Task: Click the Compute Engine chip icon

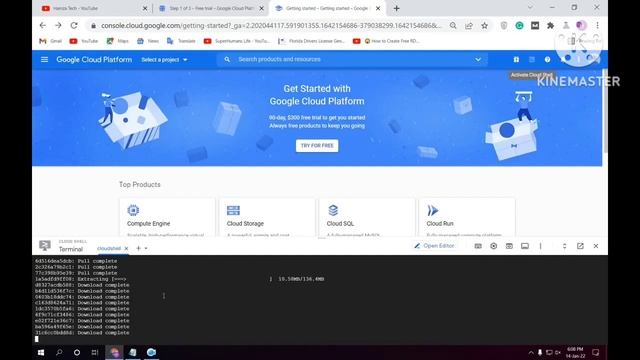Action: 133,210
